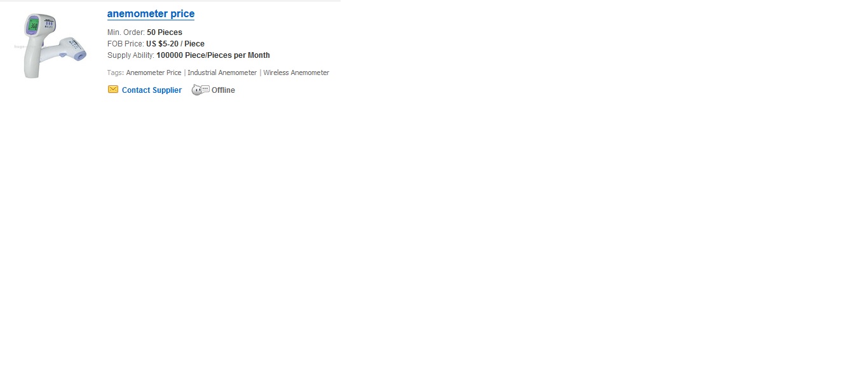868x365 pixels.
Task: Open the "anemometer price" product title link
Action: 151,14
